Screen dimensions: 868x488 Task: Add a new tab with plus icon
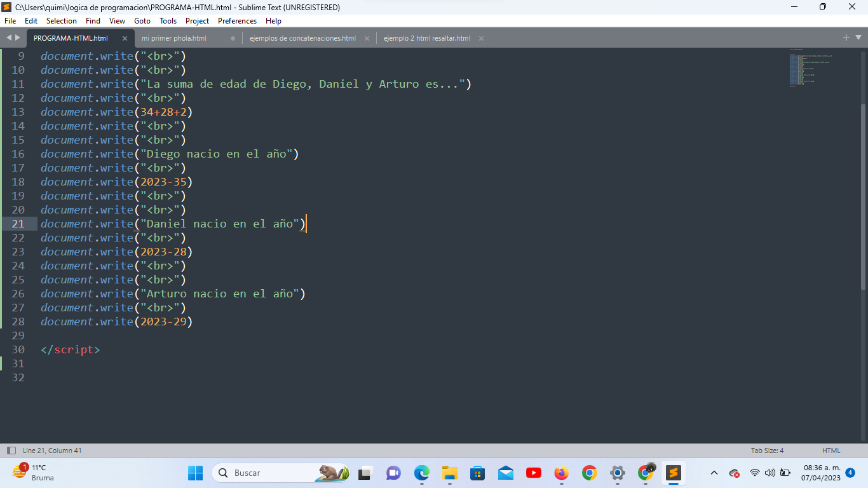(x=846, y=38)
